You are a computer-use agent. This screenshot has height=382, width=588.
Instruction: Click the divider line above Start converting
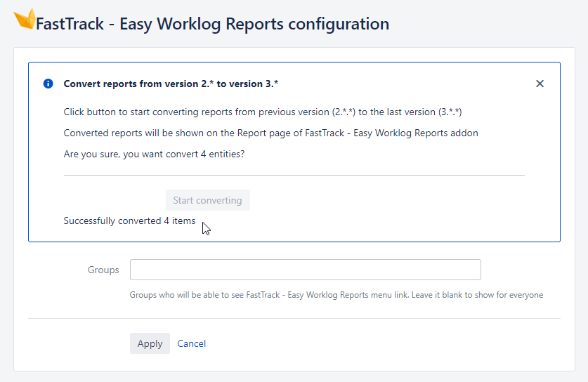[294, 175]
